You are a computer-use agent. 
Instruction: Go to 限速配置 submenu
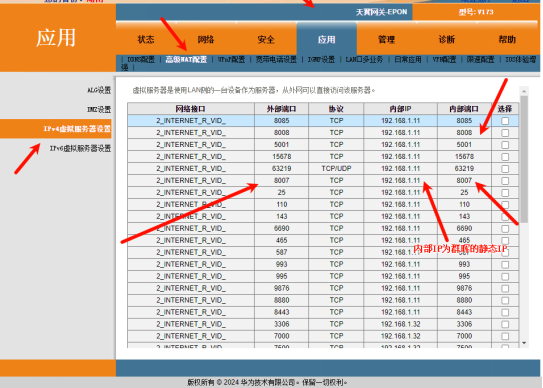click(x=480, y=59)
